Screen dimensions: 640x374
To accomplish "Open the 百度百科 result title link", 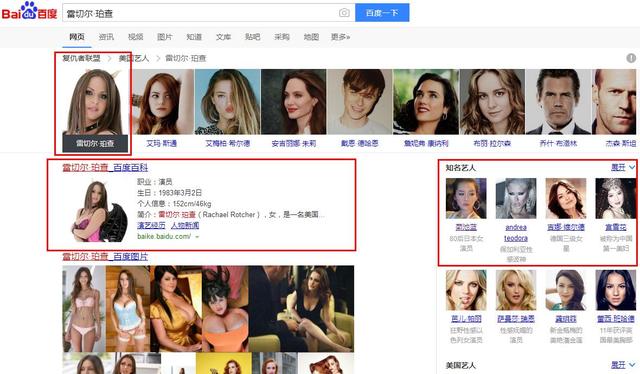I will pos(105,167).
